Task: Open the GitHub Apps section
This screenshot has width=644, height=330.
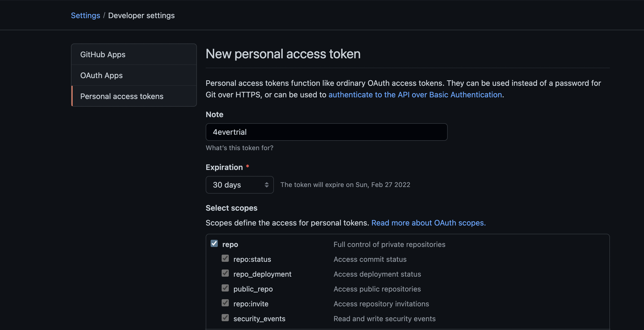Action: click(x=103, y=54)
